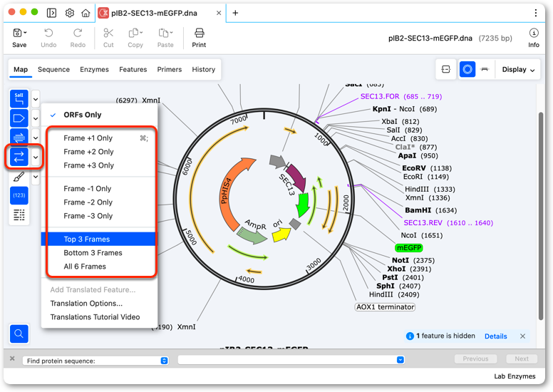Screen dimensions: 553x392
Task: Toggle the primers display button in side toolbar
Action: tap(19, 138)
